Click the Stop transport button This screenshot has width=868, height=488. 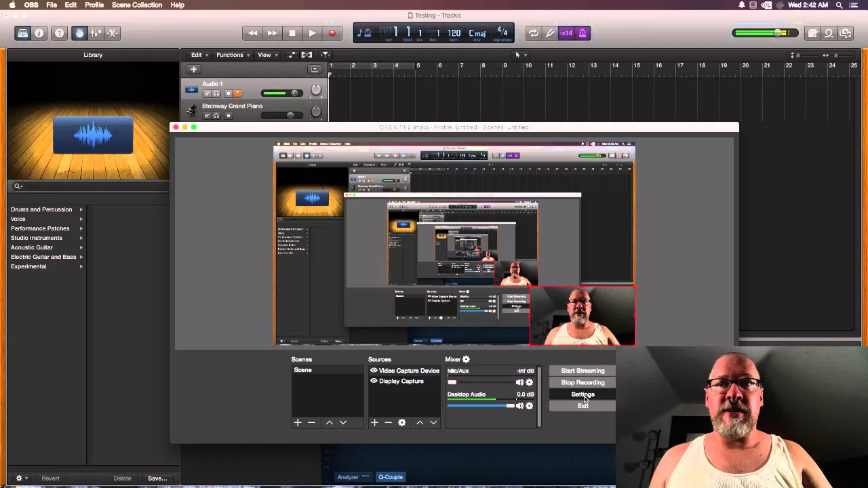pos(292,33)
